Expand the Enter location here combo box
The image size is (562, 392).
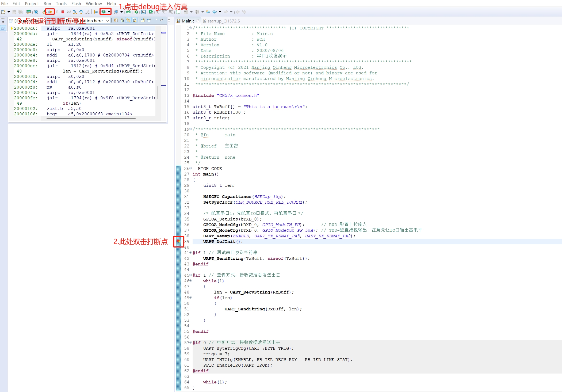coord(107,21)
